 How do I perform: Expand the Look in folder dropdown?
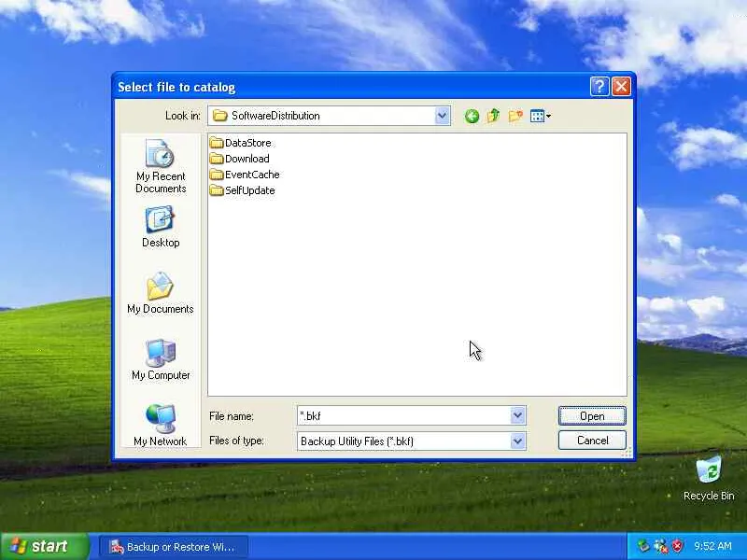442,116
